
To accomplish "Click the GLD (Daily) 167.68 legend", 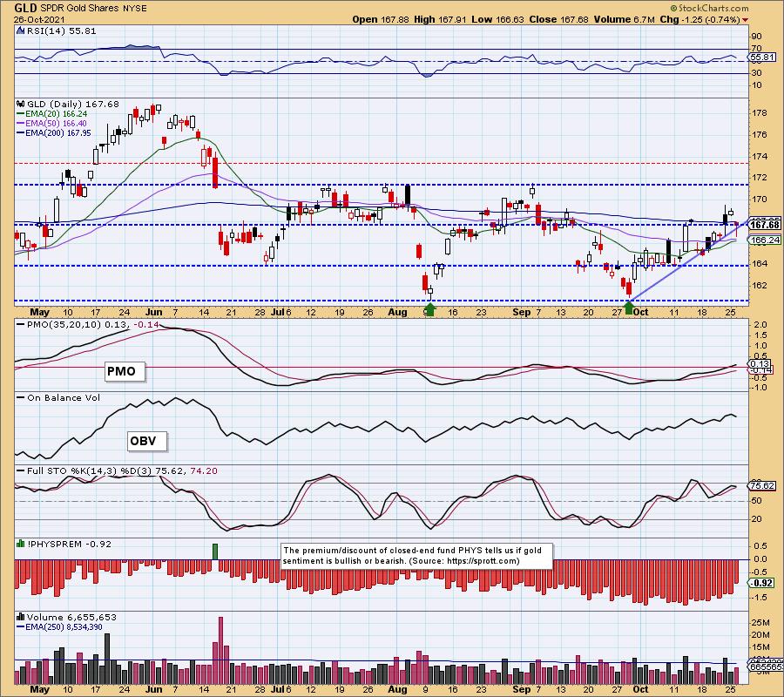I will pyautogui.click(x=73, y=104).
